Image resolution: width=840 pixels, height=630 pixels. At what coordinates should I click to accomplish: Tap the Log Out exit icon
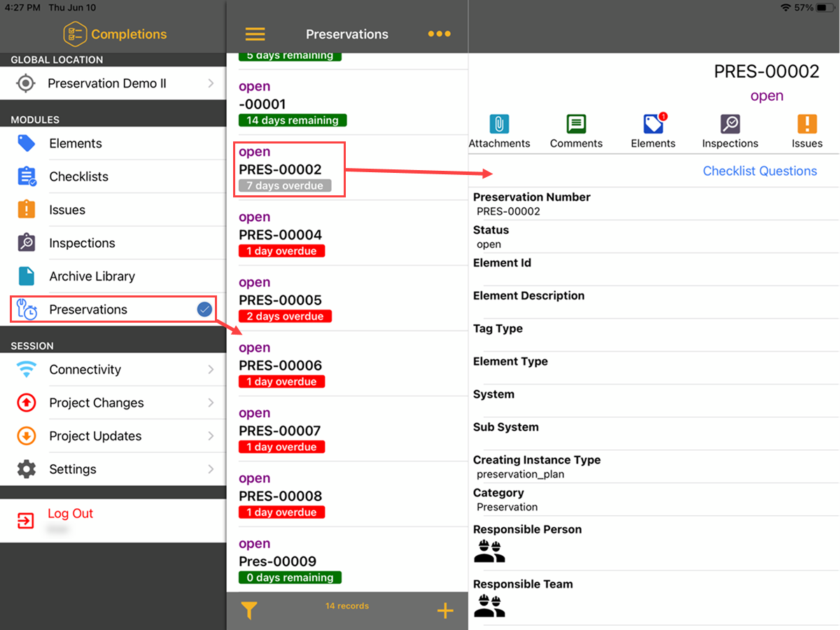pyautogui.click(x=26, y=521)
